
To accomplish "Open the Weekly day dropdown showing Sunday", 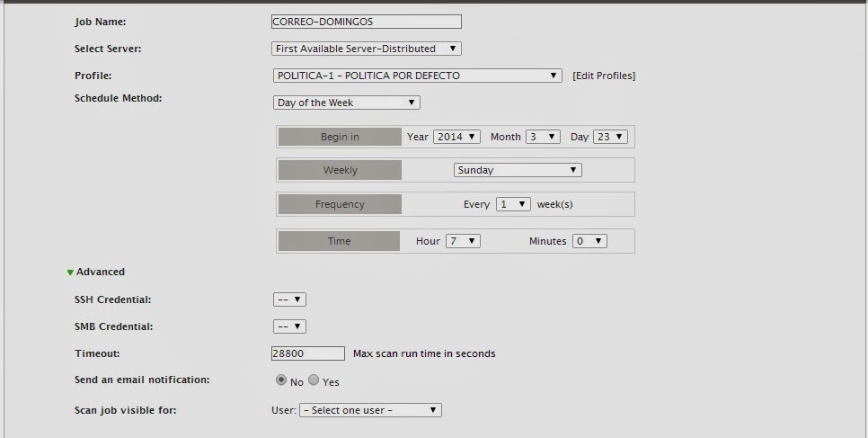I will click(517, 170).
